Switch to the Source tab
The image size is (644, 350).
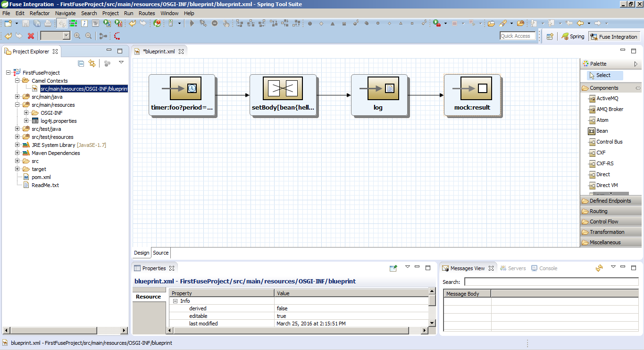160,253
